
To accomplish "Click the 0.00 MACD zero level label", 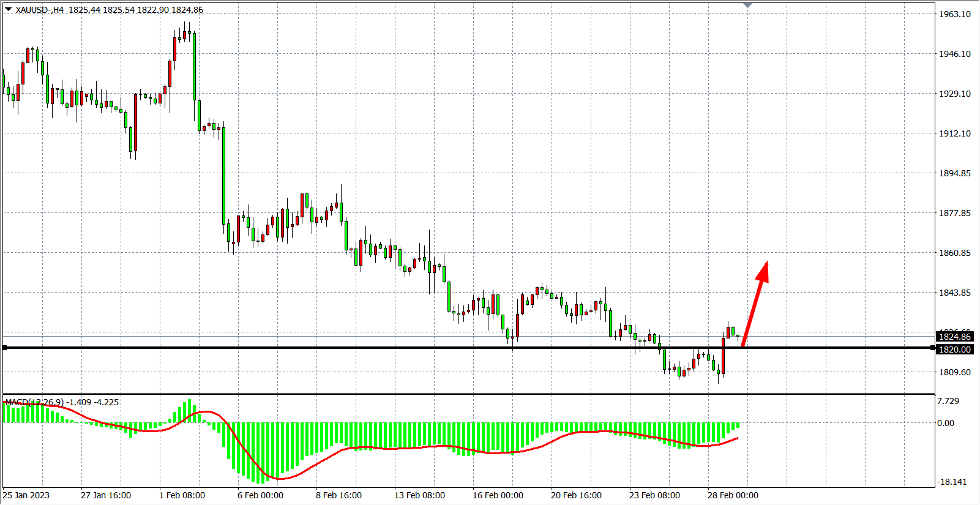I will tap(946, 423).
